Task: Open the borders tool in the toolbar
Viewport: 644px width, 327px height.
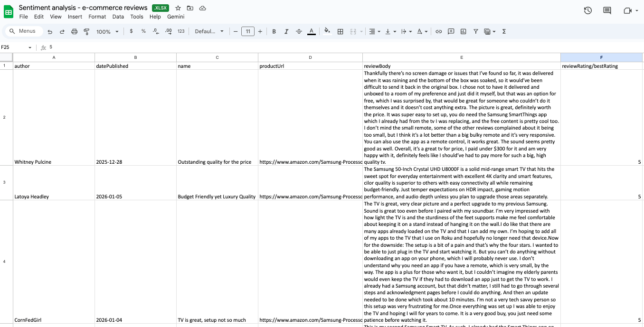Action: pos(340,31)
